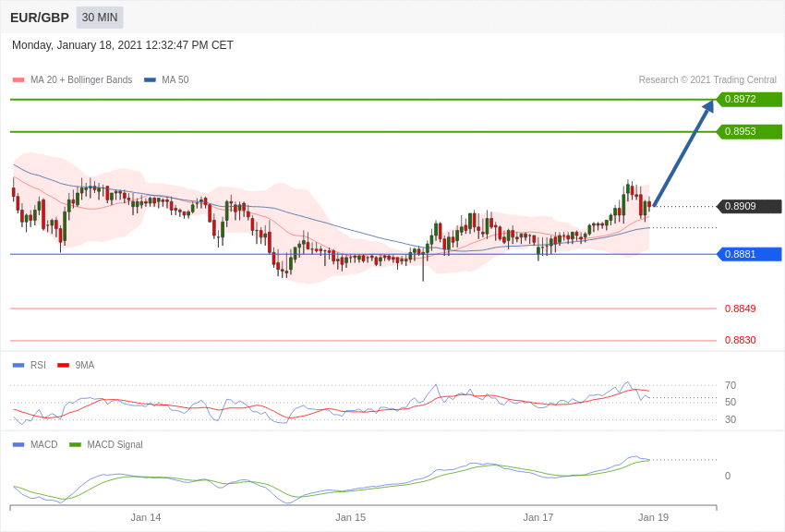
Task: Click the green MACD Signal legend marker
Action: click(x=75, y=444)
